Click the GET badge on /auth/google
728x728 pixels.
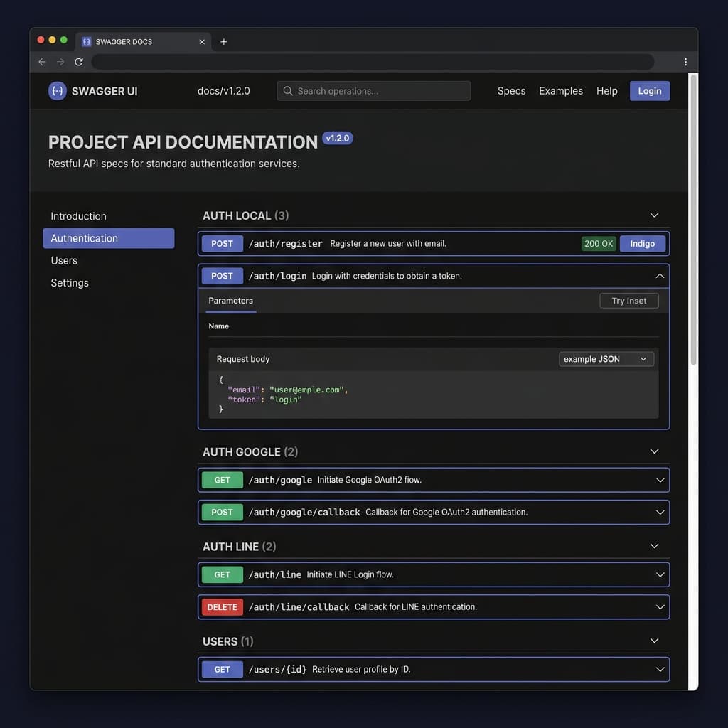[222, 480]
